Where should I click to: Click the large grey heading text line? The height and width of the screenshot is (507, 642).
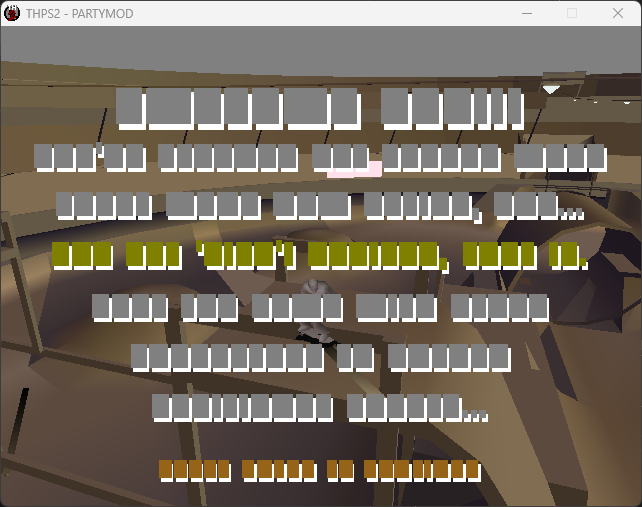coord(321,109)
